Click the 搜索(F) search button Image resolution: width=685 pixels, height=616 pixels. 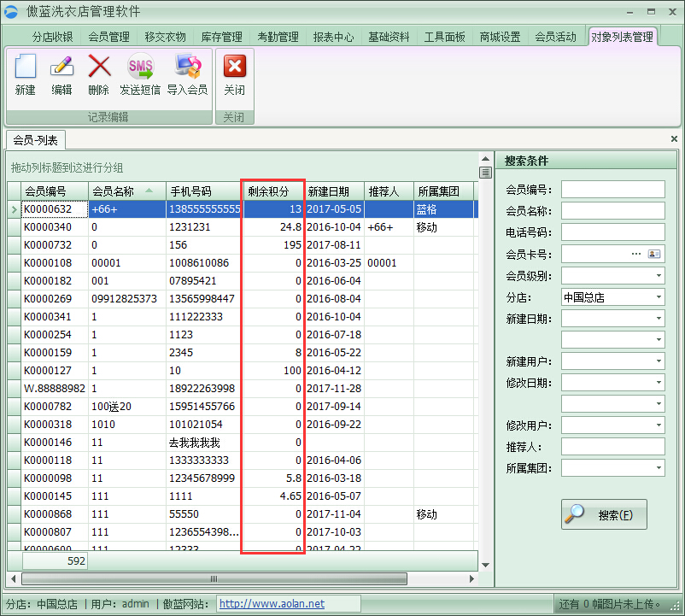tap(604, 514)
